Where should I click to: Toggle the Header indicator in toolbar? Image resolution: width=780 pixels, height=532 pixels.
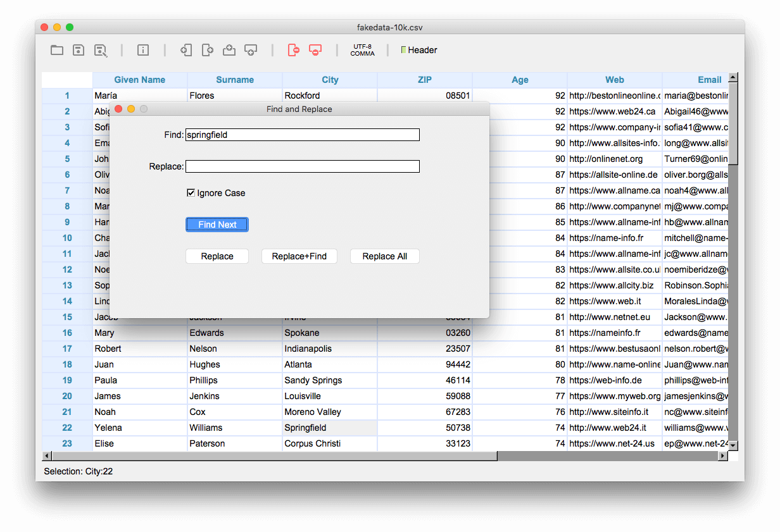(404, 50)
